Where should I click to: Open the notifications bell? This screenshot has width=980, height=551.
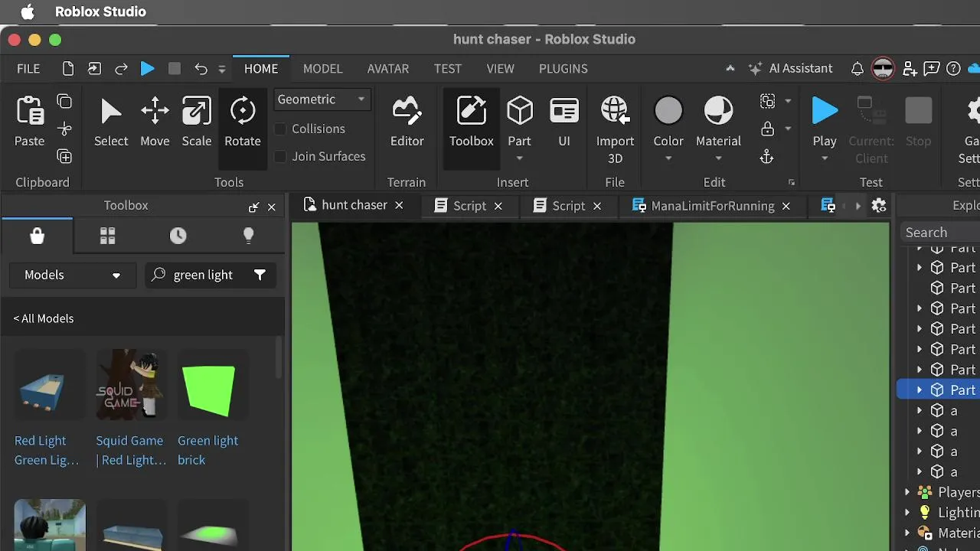point(857,69)
